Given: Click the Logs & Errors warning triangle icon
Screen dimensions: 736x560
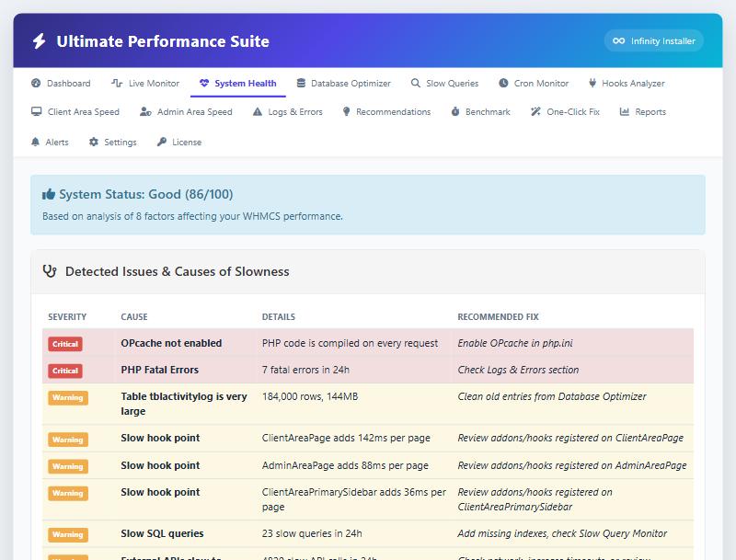Looking at the screenshot, I should tap(258, 111).
